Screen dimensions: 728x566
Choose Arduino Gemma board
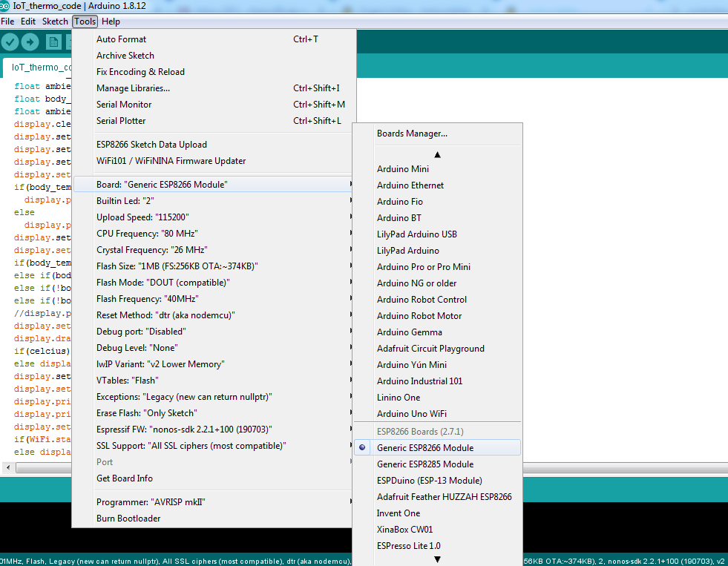pyautogui.click(x=437, y=332)
